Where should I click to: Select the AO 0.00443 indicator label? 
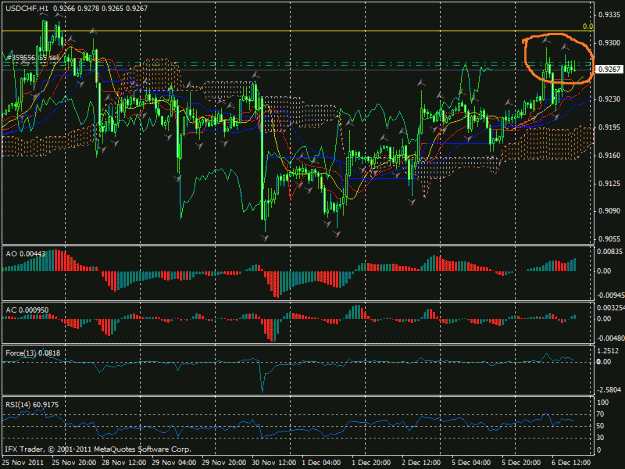[x=26, y=254]
